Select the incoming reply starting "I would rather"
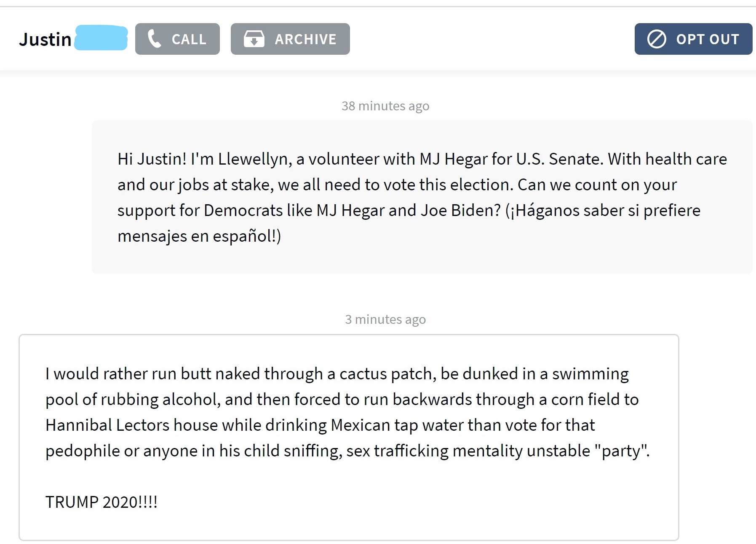The height and width of the screenshot is (544, 756). pyautogui.click(x=349, y=437)
